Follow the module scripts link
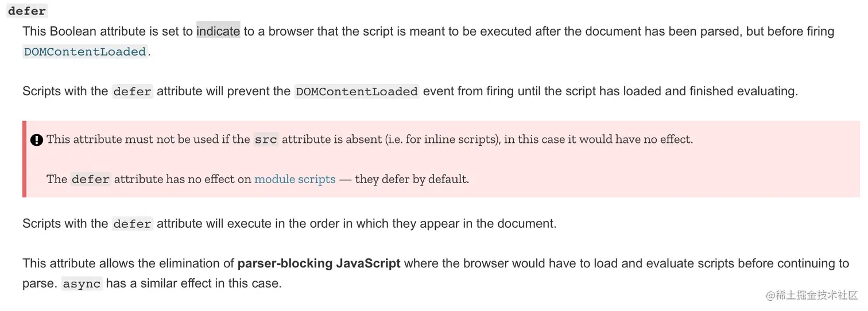Image resolution: width=868 pixels, height=311 pixels. click(295, 179)
